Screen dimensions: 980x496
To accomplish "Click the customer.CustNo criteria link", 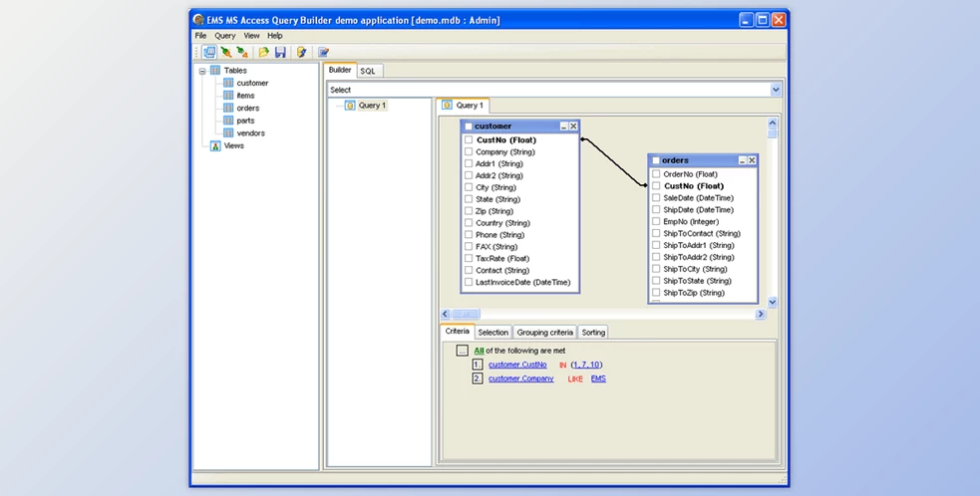I will (x=517, y=365).
